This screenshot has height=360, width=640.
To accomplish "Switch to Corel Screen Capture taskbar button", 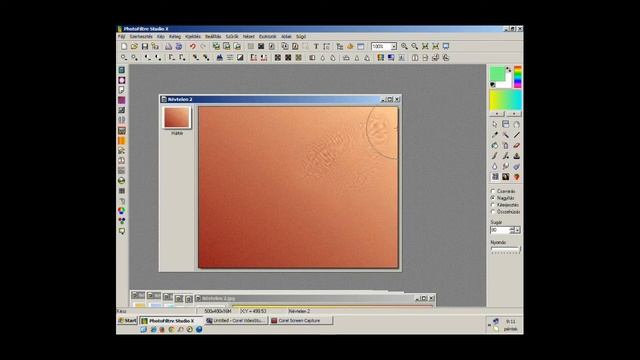I will (301, 321).
